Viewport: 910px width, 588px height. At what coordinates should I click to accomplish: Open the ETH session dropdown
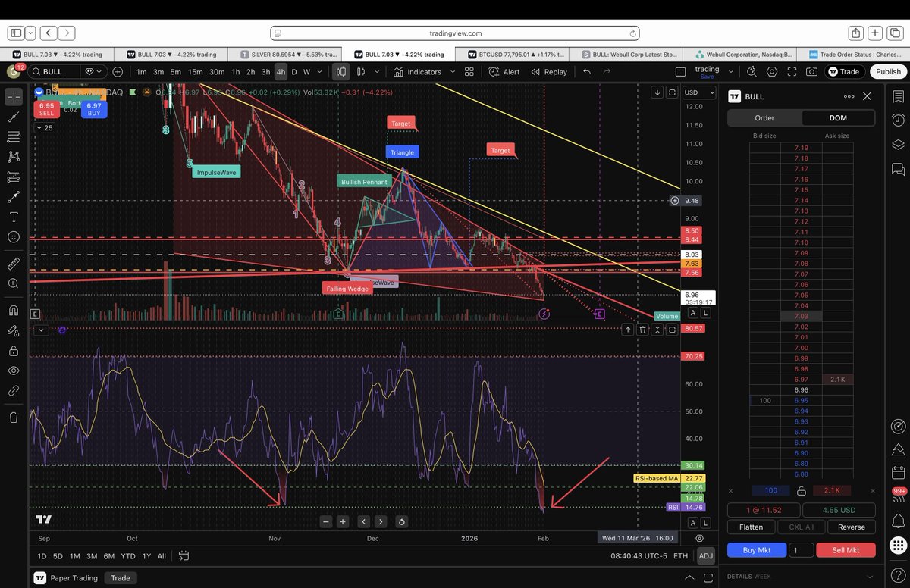680,556
